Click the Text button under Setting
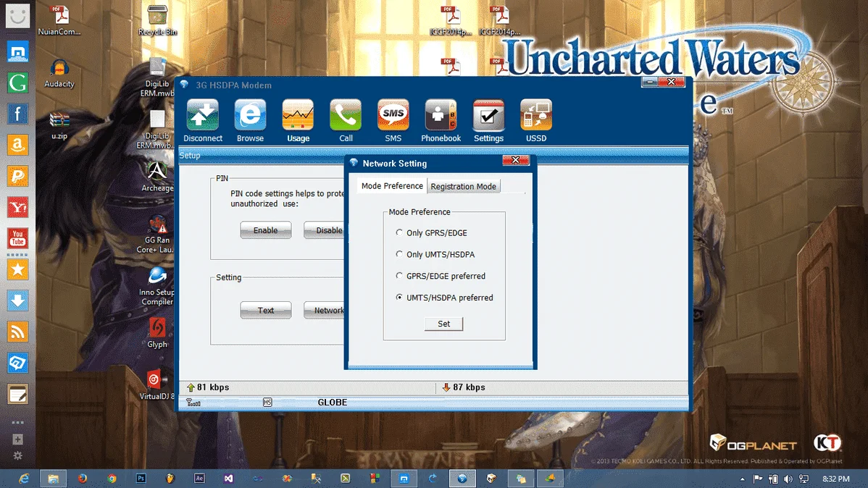The width and height of the screenshot is (868, 488). point(266,311)
